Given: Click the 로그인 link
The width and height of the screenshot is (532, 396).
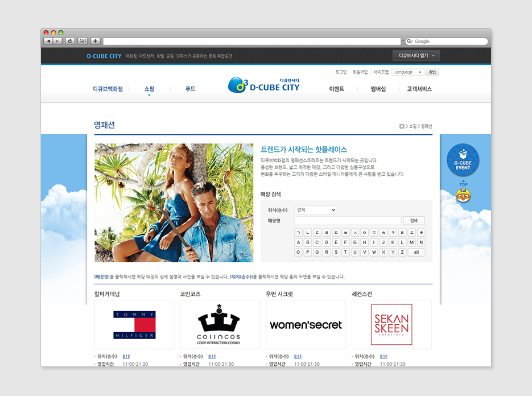Looking at the screenshot, I should [x=341, y=72].
